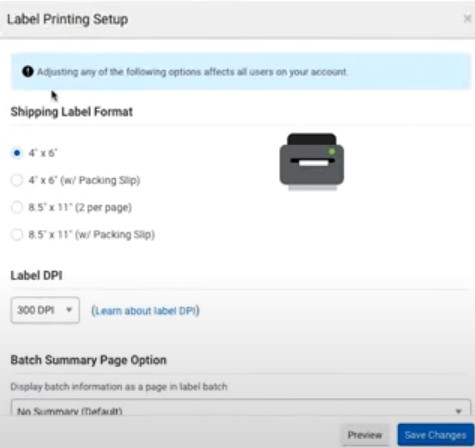This screenshot has width=475, height=448.
Task: Click the Label DPI section heading
Action: point(36,276)
